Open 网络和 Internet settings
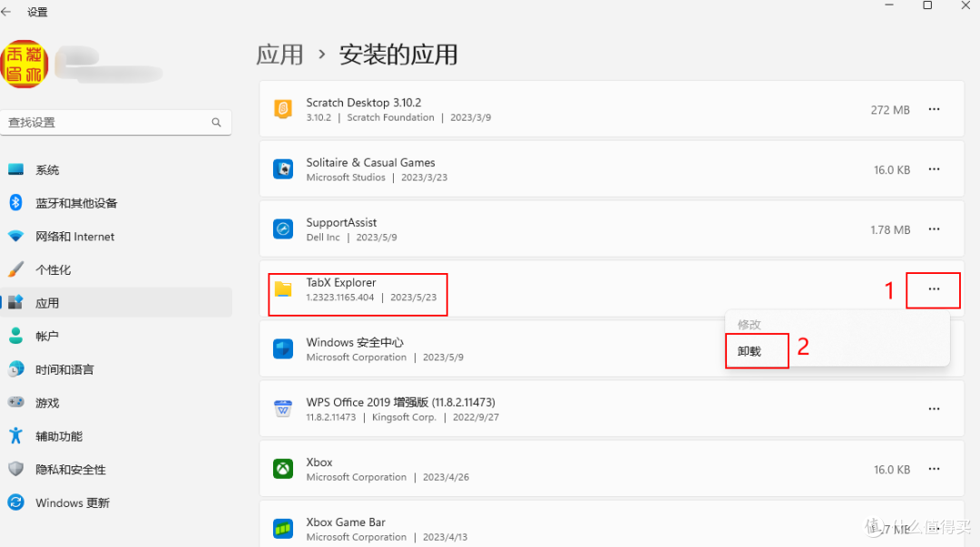This screenshot has height=547, width=980. click(x=74, y=237)
